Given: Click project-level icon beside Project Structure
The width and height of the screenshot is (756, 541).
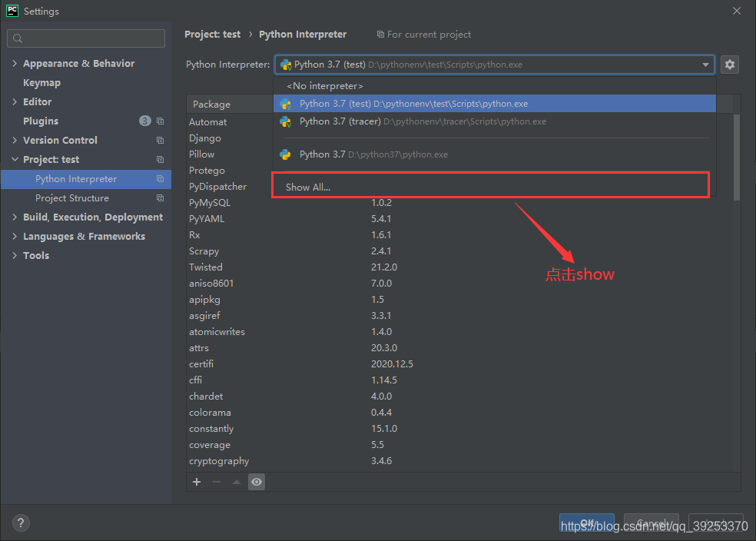Looking at the screenshot, I should pos(160,198).
